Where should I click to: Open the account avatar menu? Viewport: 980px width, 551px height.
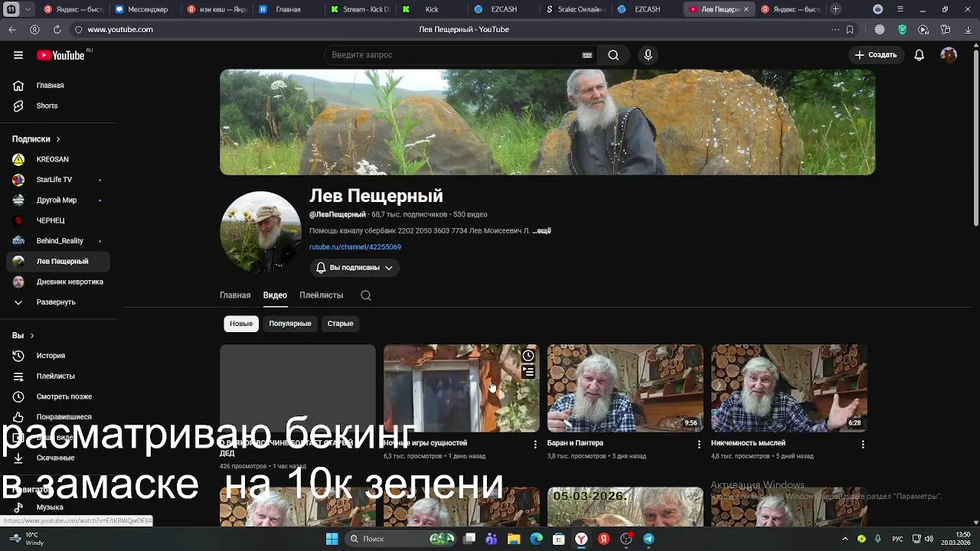[x=949, y=55]
